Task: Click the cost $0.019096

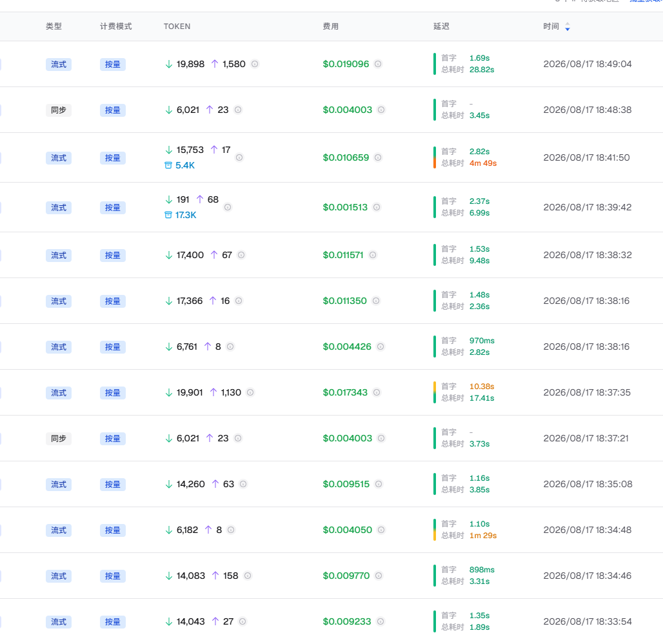Action: (346, 64)
